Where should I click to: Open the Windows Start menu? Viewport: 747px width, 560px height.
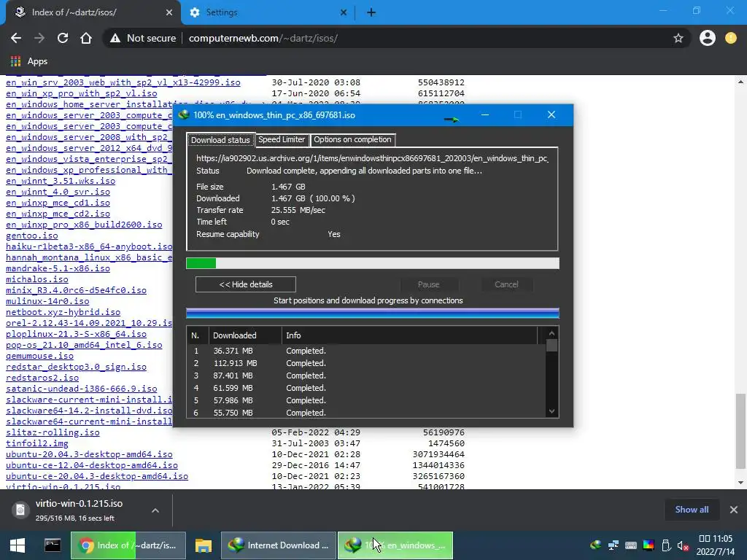(x=18, y=545)
